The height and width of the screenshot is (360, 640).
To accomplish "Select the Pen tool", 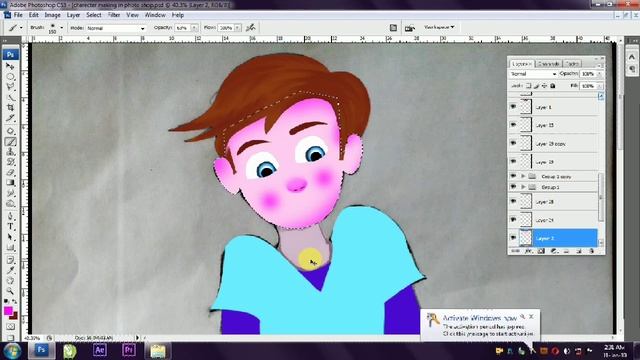I will click(10, 216).
